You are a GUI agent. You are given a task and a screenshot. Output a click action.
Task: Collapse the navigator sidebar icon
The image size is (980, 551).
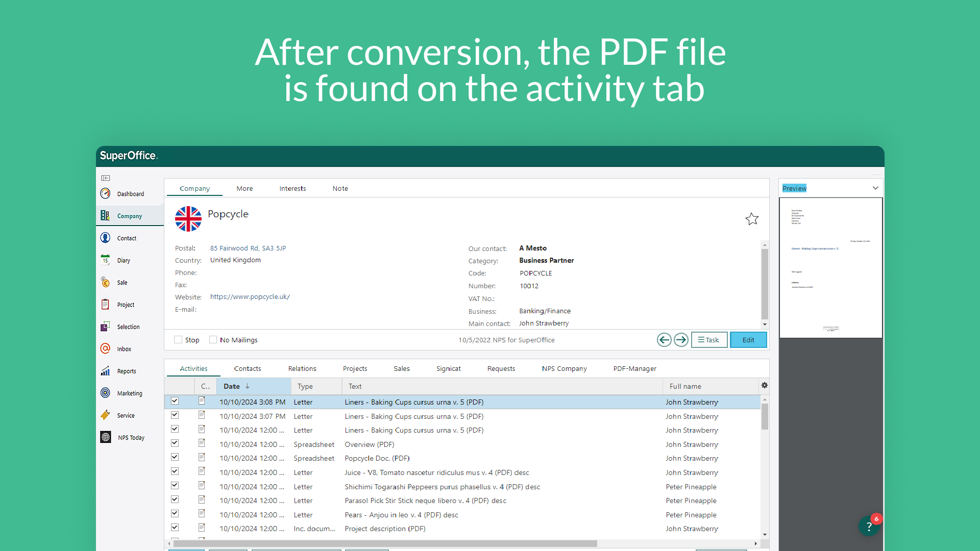[106, 178]
